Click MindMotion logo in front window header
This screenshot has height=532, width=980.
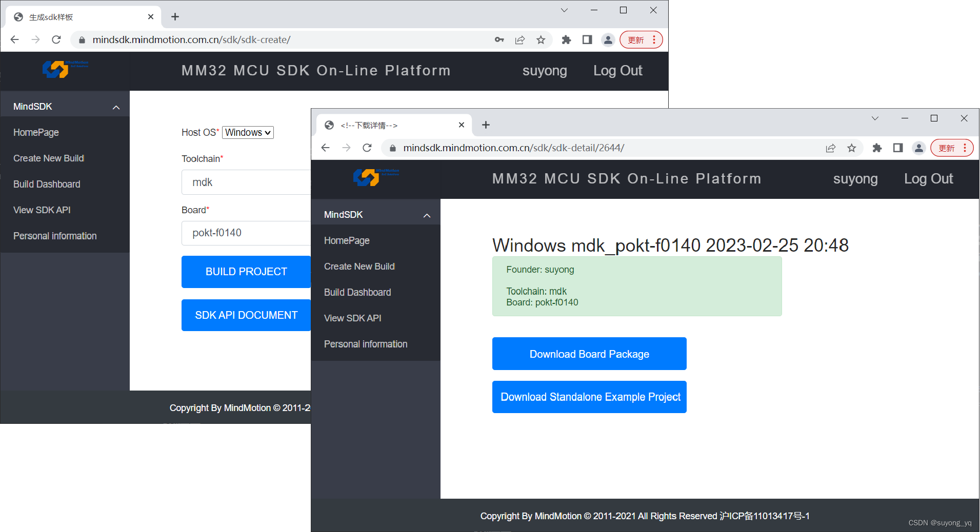pos(376,177)
